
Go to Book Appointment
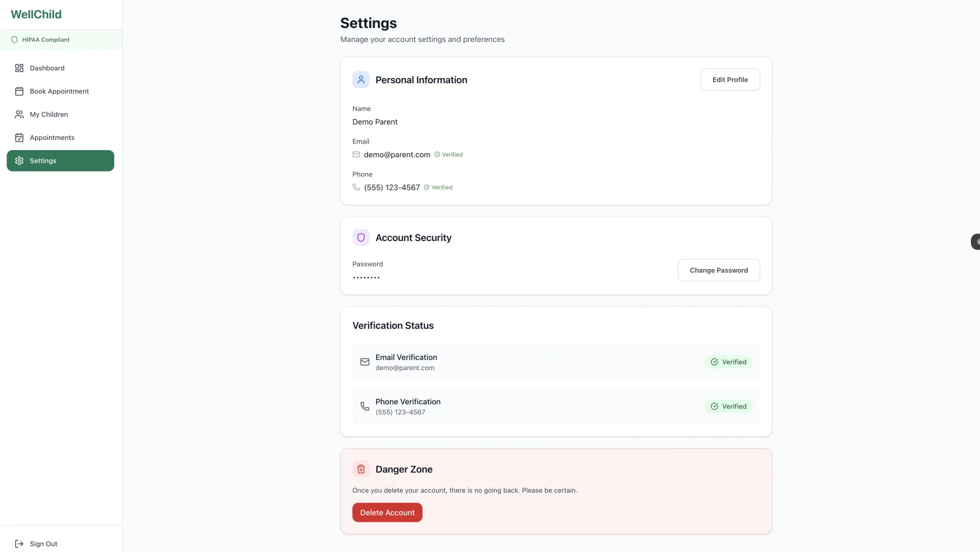pos(59,91)
